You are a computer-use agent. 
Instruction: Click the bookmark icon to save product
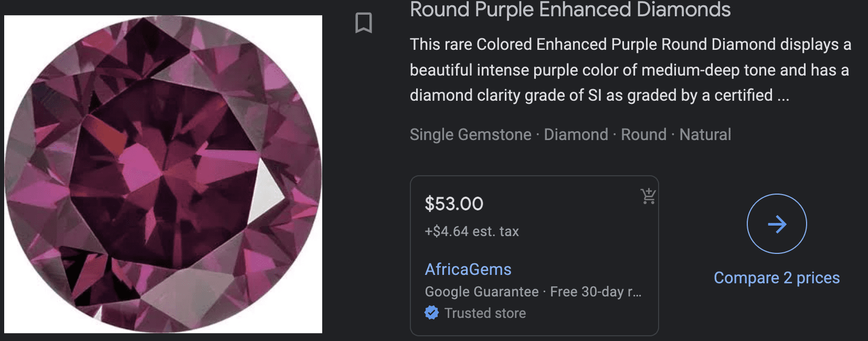click(x=363, y=23)
